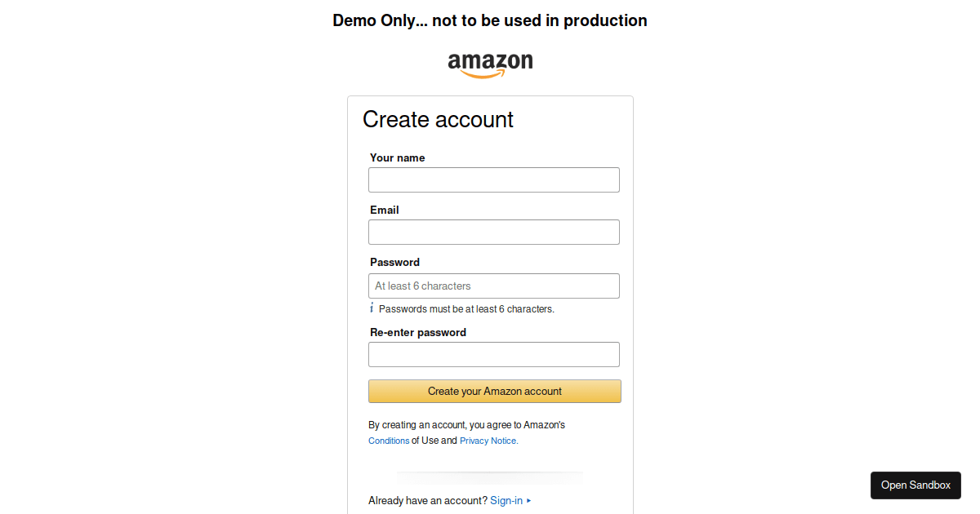Click the Password field label
The image size is (980, 514).
coord(394,262)
